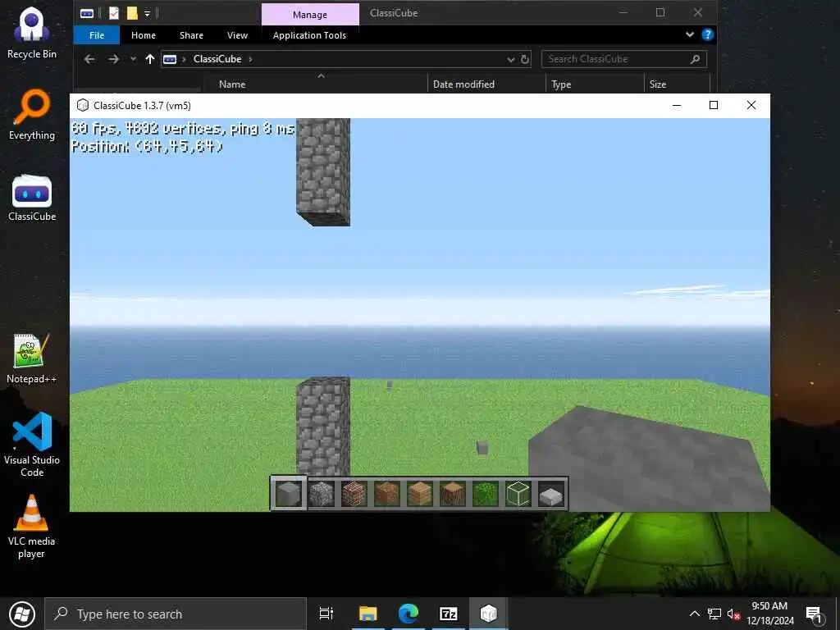Open Explorer help question mark icon
Image resolution: width=840 pixels, height=630 pixels.
708,34
